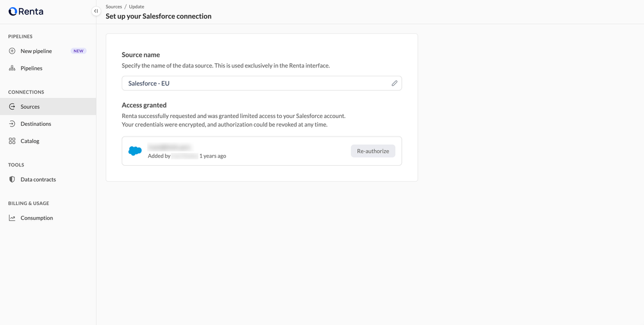
Task: Open New pipeline menu item
Action: (48, 51)
